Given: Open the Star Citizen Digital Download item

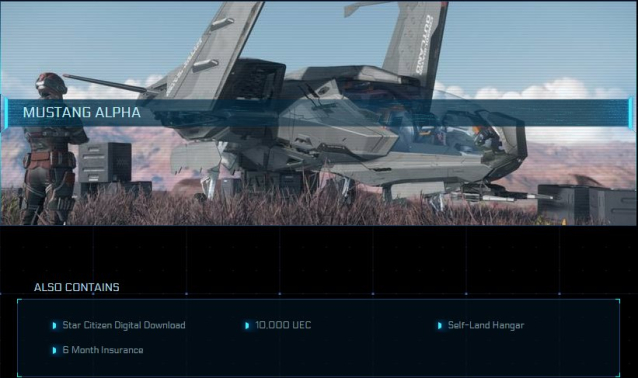Looking at the screenshot, I should coord(124,326).
